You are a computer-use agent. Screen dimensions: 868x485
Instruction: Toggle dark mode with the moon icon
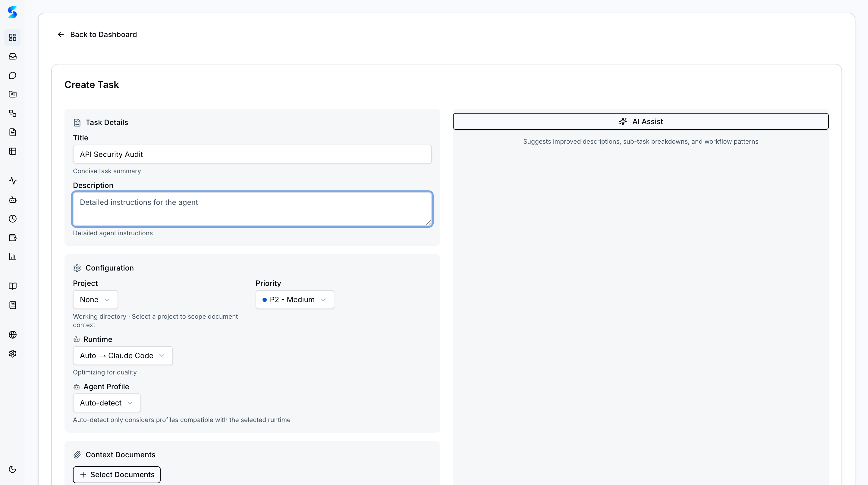[12, 469]
